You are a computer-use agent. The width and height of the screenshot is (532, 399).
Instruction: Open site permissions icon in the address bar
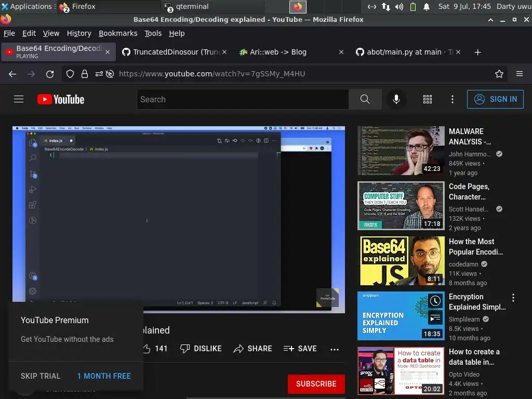coord(99,74)
